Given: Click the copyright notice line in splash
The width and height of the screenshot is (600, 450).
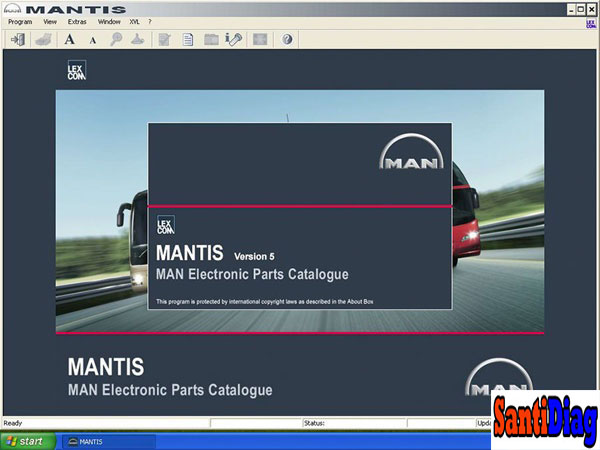Looking at the screenshot, I should point(264,302).
